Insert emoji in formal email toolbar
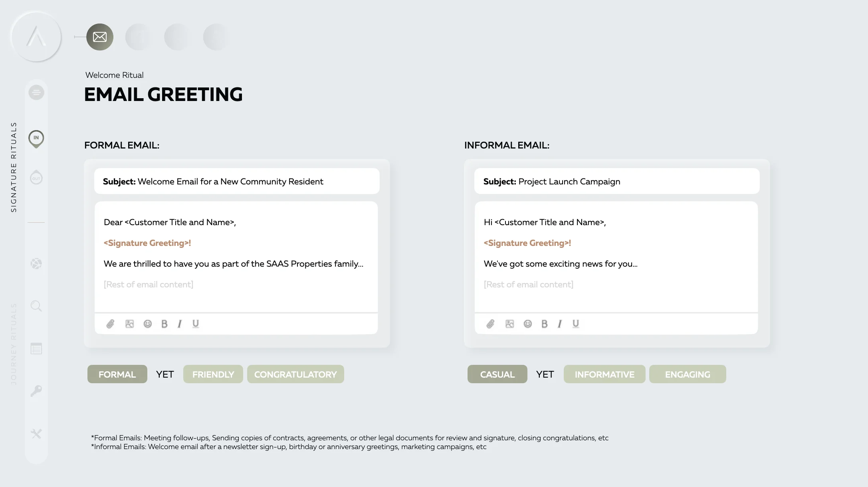This screenshot has width=868, height=487. 148,324
